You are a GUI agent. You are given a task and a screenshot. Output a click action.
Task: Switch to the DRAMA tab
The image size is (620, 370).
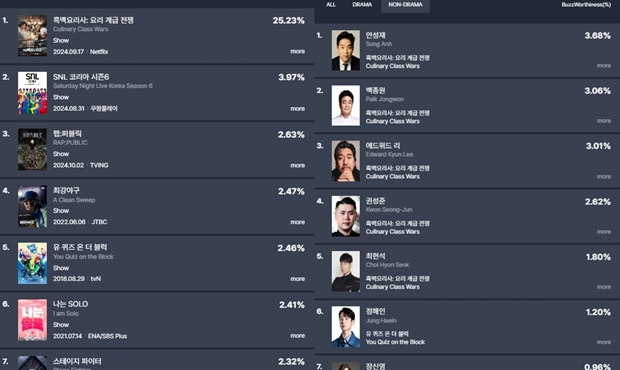pos(362,5)
